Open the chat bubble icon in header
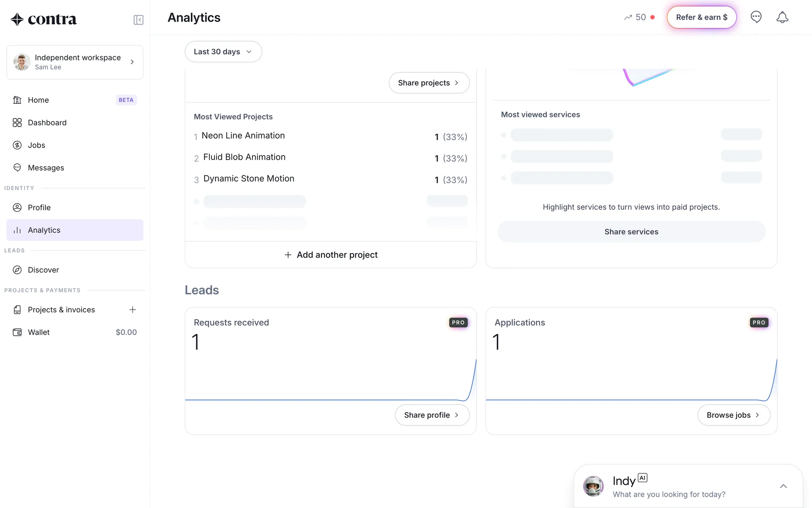The width and height of the screenshot is (812, 508). (x=756, y=17)
